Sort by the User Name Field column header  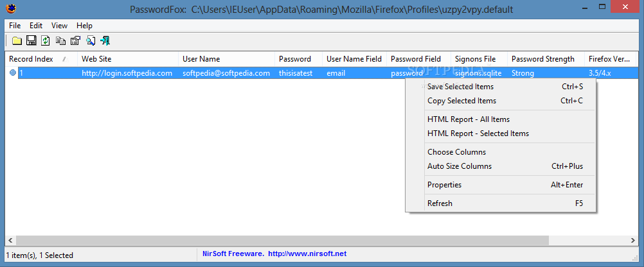click(x=354, y=59)
